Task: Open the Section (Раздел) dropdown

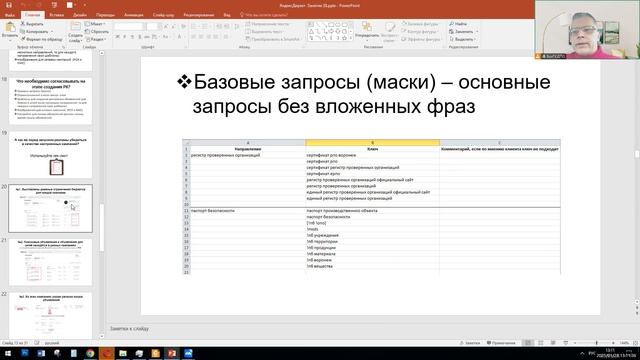Action: click(x=96, y=39)
